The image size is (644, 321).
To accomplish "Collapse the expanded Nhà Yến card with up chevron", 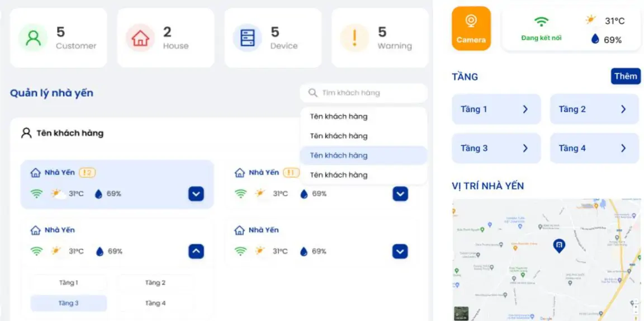I will click(x=196, y=252).
